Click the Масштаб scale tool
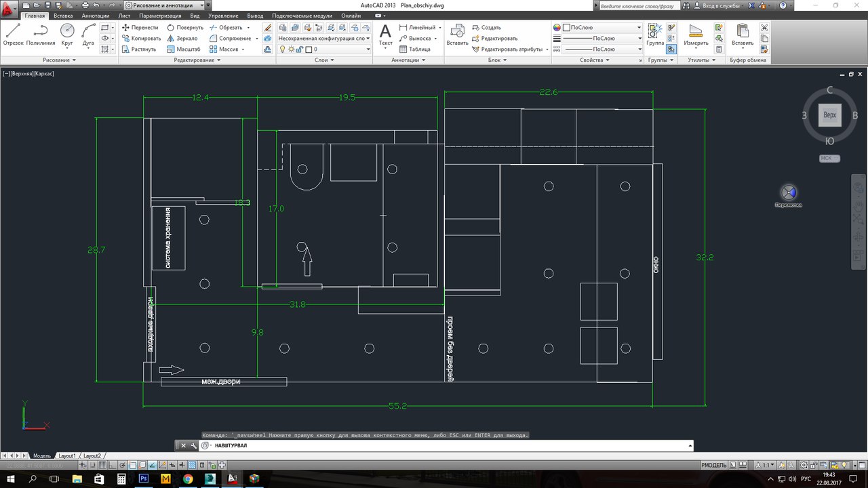Screen dimensions: 868x488 coord(183,49)
